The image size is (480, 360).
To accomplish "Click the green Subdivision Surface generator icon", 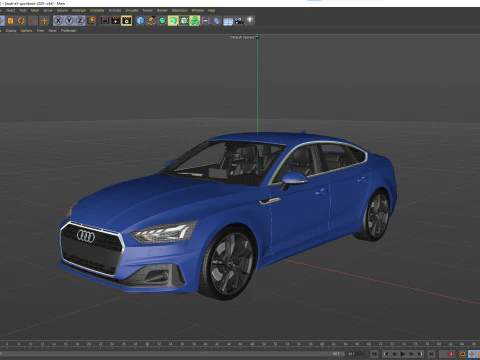I will coord(162,21).
